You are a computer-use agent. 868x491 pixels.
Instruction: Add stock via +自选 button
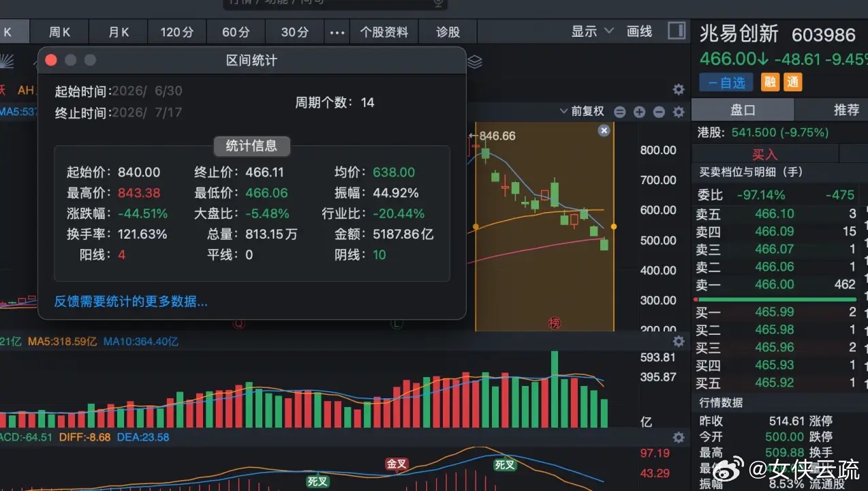coord(727,83)
